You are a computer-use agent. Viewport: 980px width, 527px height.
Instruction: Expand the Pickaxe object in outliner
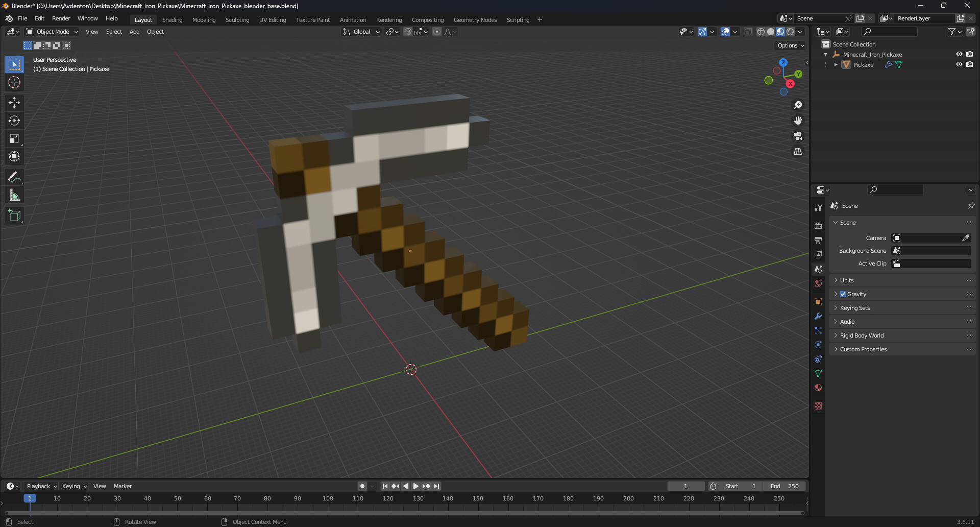(x=836, y=65)
